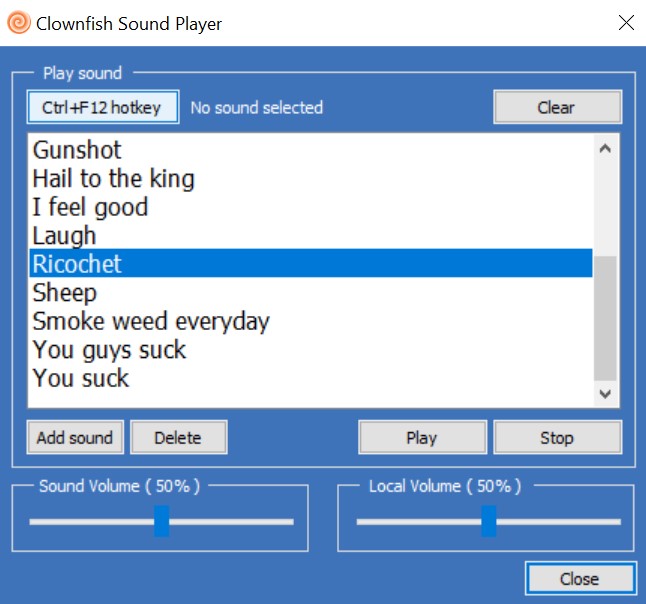Viewport: 646px width, 604px height.
Task: Select Hail to the king sound
Action: tap(311, 178)
